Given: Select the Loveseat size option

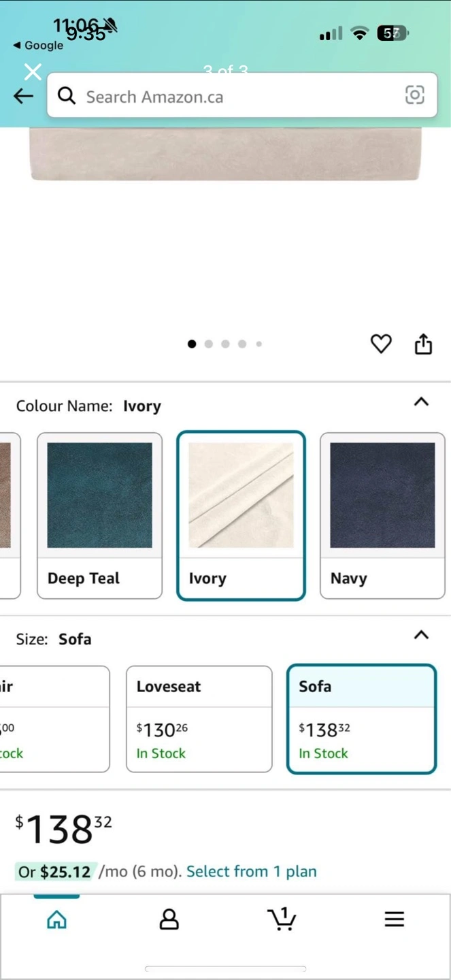Looking at the screenshot, I should pyautogui.click(x=199, y=719).
